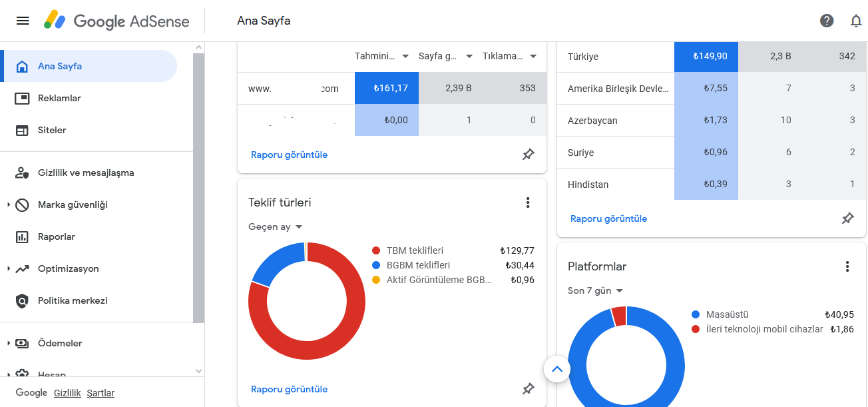Click 'Raporu görüntüle' under Teklif türleri
This screenshot has width=868, height=407.
point(289,389)
